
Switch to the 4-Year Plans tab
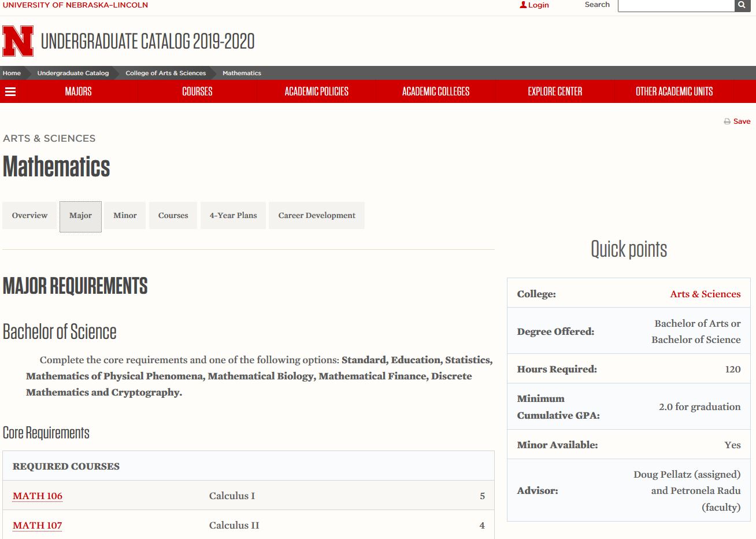233,216
